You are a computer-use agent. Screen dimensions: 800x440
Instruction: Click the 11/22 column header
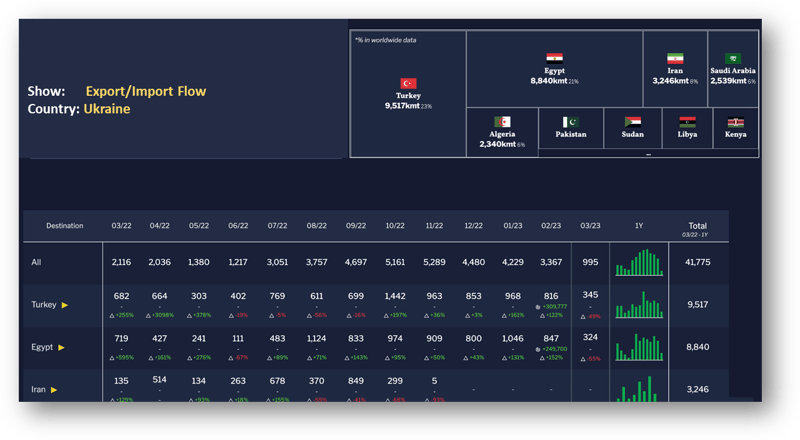pos(434,226)
